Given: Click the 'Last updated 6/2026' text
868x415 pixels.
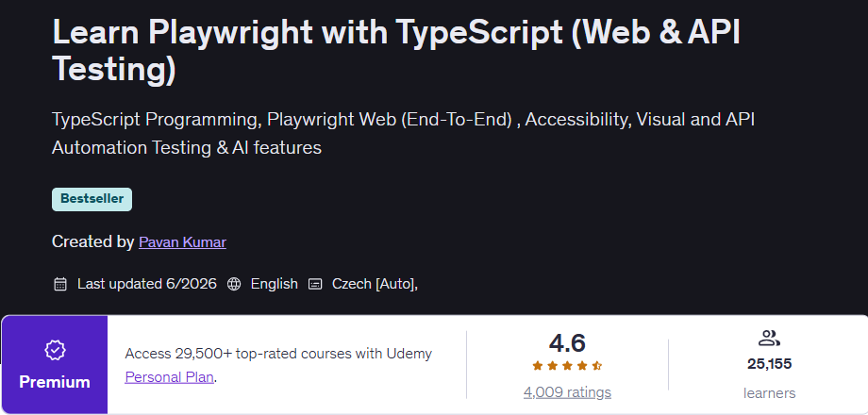Looking at the screenshot, I should click(146, 285).
